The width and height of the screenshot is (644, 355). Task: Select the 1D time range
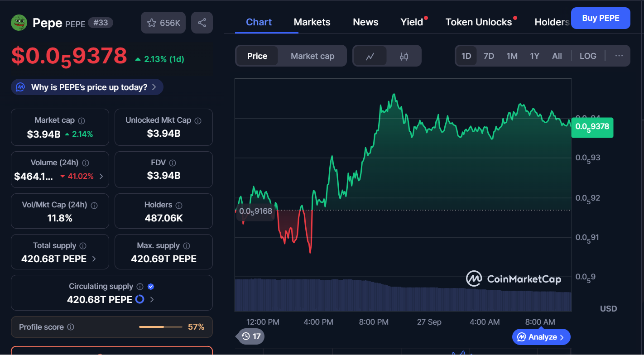466,56
